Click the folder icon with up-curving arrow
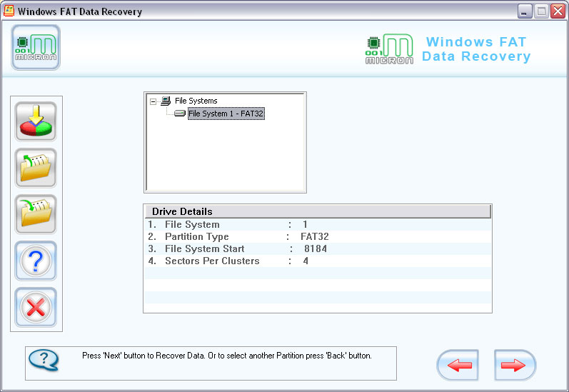569x392 pixels. [36, 168]
